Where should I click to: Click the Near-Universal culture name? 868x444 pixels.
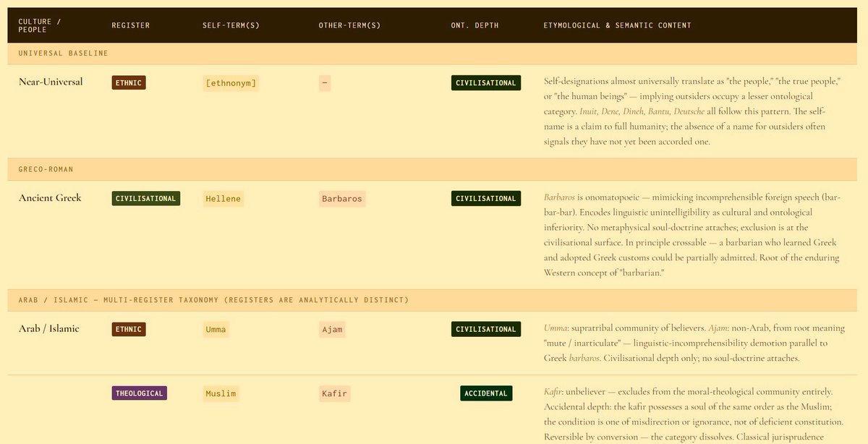pyautogui.click(x=51, y=82)
